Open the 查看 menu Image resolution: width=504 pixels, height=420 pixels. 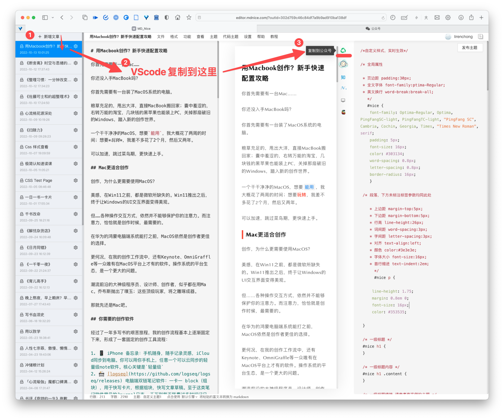[x=200, y=37]
